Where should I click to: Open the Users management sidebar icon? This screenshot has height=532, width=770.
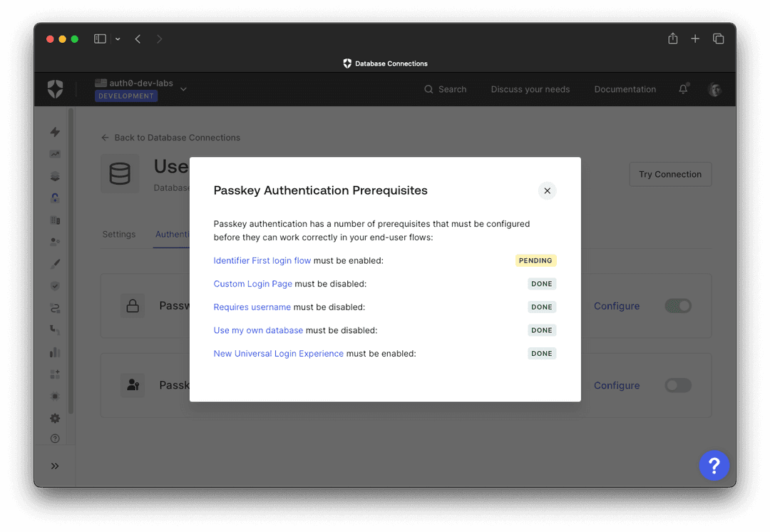coord(55,241)
